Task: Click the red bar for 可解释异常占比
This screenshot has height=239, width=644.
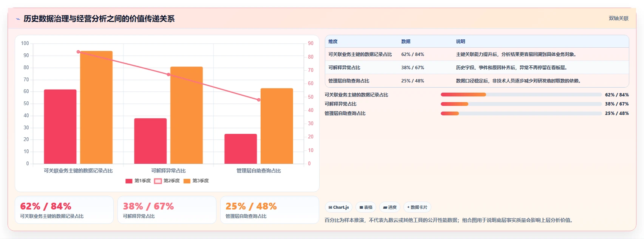Action: (x=150, y=141)
